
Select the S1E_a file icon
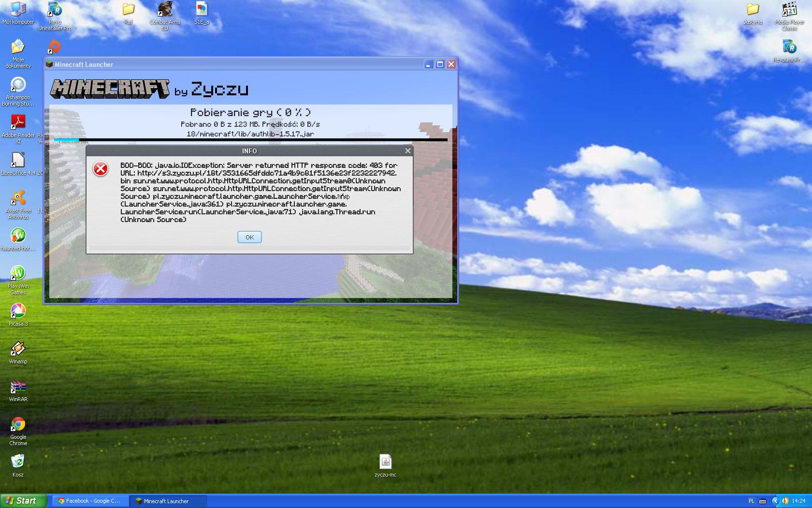(202, 13)
